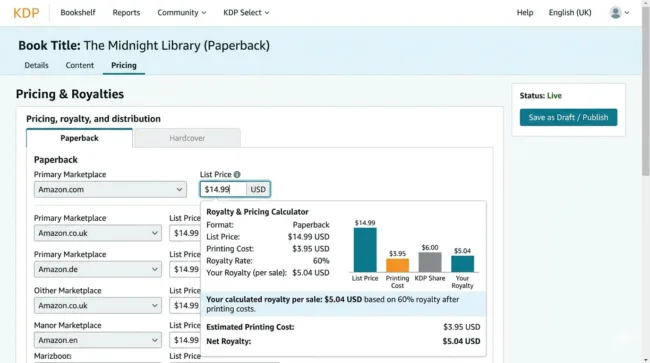
Task: Click Estimated Printing Cost $3.95 USD value
Action: click(x=461, y=327)
